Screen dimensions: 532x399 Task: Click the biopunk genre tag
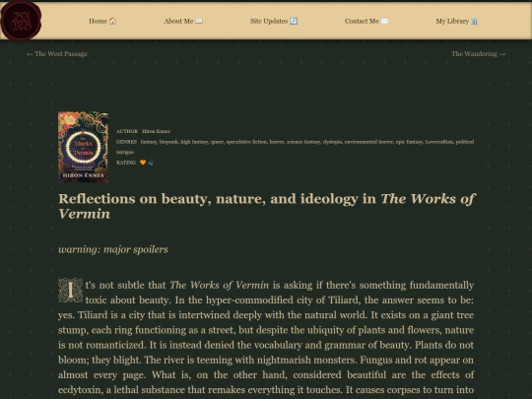pyautogui.click(x=169, y=142)
